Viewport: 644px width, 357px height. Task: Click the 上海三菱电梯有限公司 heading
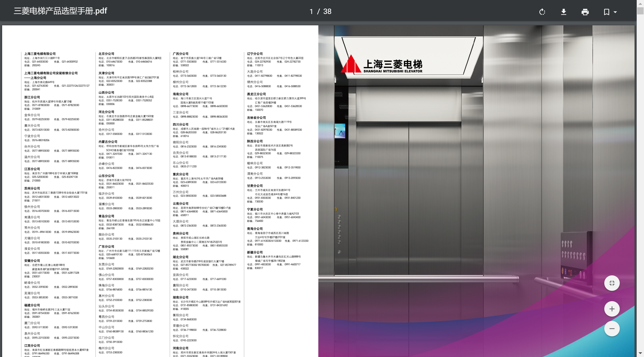[x=40, y=54]
